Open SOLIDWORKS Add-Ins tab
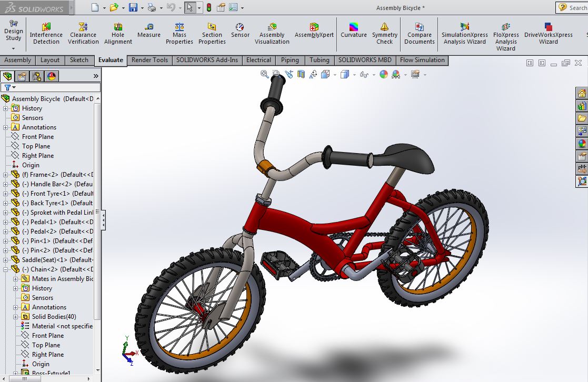Viewport: 588px width, 382px height. (207, 60)
